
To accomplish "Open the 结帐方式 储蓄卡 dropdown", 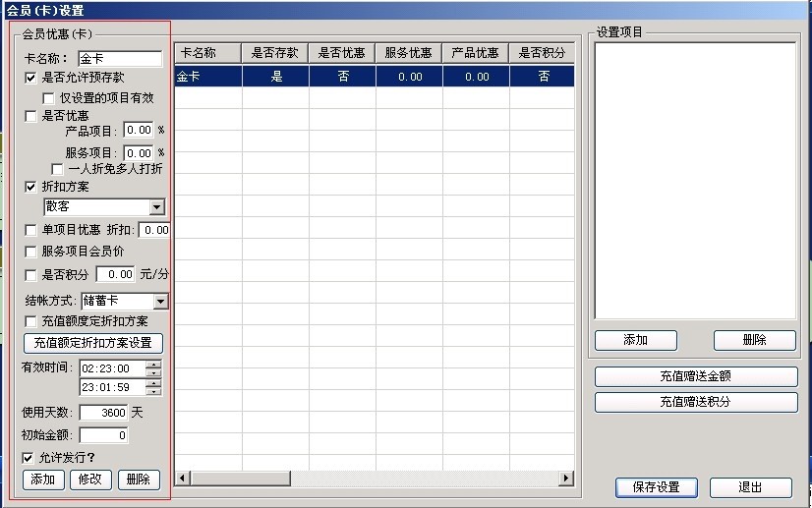I will click(160, 302).
